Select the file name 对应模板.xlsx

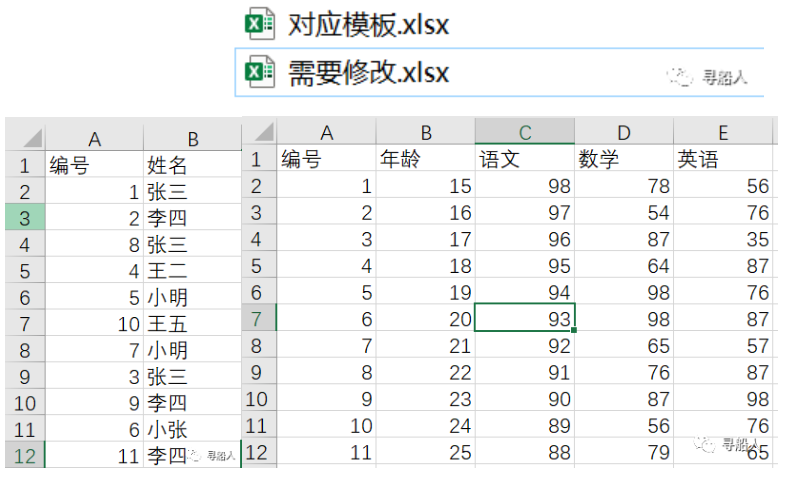368,25
